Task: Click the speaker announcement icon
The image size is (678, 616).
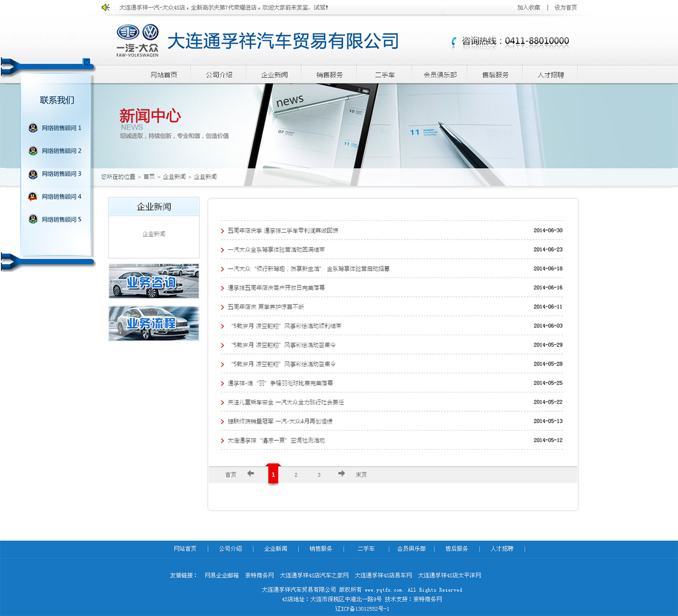Action: (106, 7)
